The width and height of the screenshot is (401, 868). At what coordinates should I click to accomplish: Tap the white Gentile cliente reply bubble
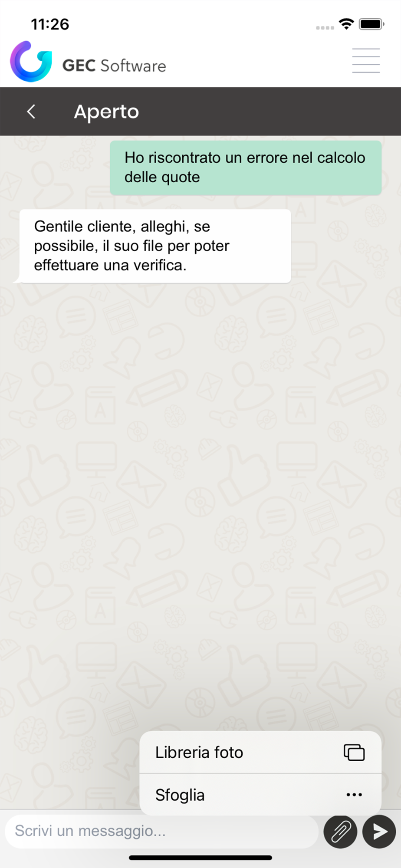(x=155, y=246)
